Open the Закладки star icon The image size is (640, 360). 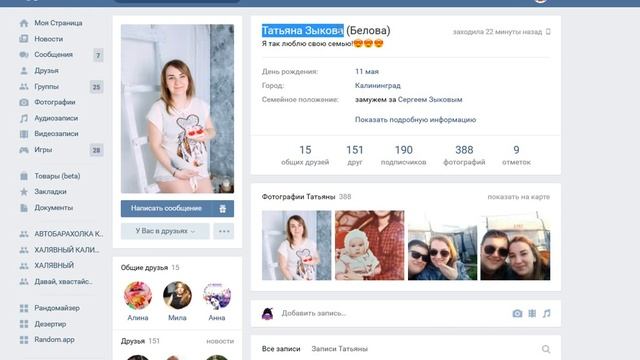pyautogui.click(x=24, y=192)
